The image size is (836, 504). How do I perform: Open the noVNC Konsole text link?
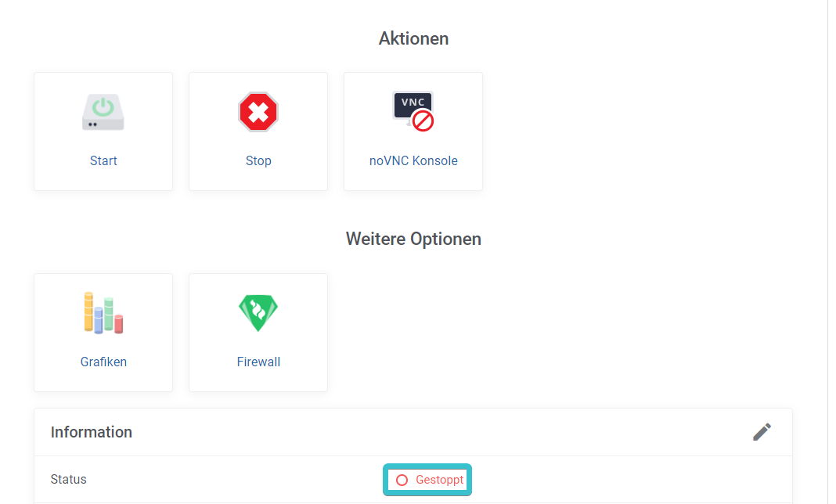(413, 160)
